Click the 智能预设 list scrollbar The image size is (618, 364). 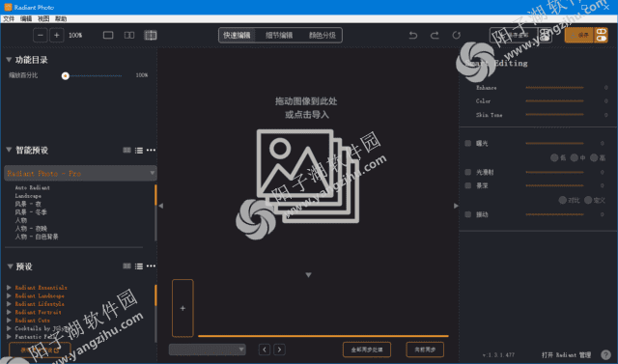click(x=155, y=212)
